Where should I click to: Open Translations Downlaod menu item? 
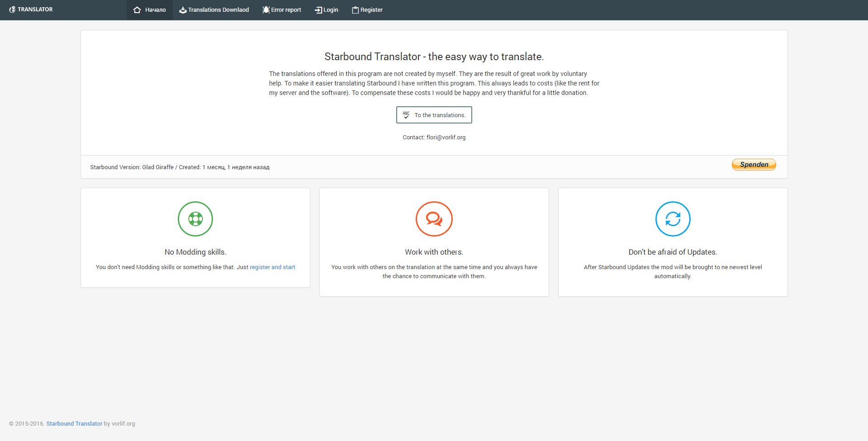tap(214, 10)
